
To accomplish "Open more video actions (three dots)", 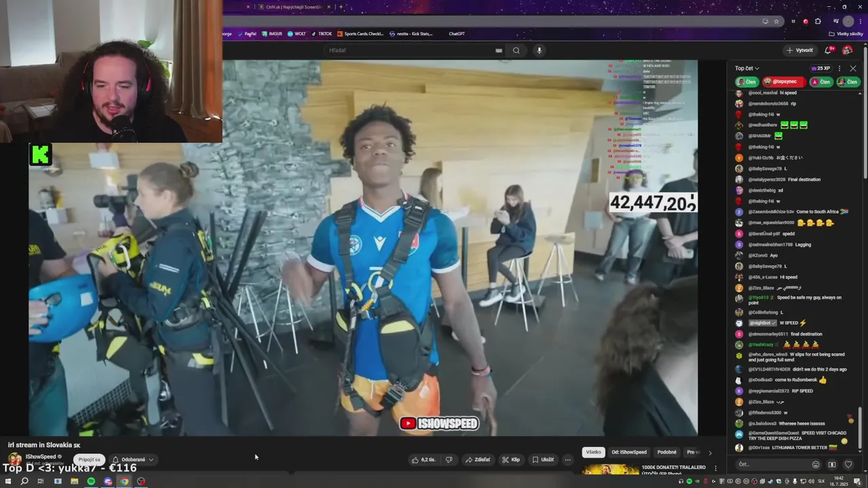I will coord(568,460).
